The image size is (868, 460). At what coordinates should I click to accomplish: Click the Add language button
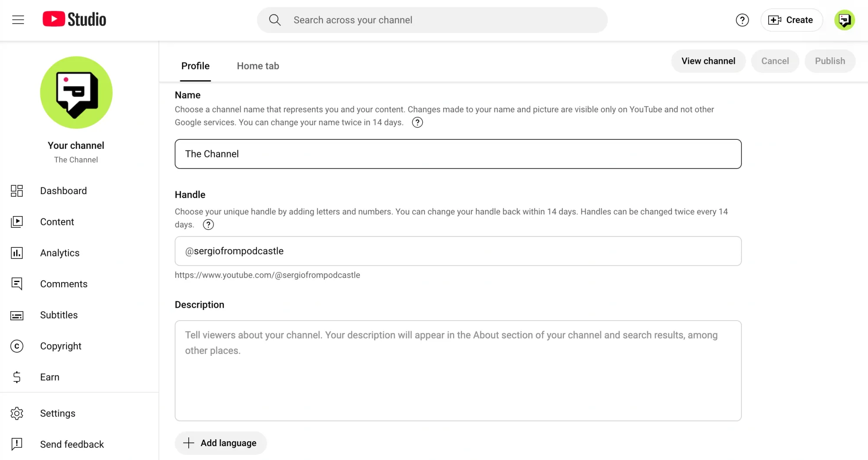220,443
